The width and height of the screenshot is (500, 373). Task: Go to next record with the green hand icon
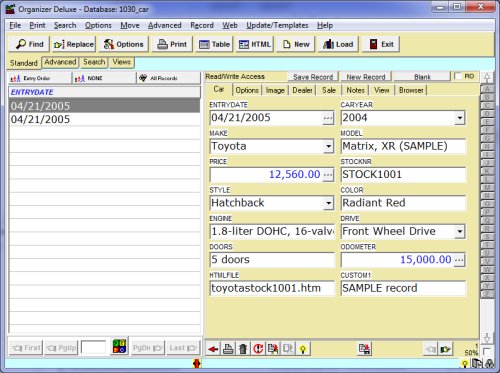coord(445,349)
